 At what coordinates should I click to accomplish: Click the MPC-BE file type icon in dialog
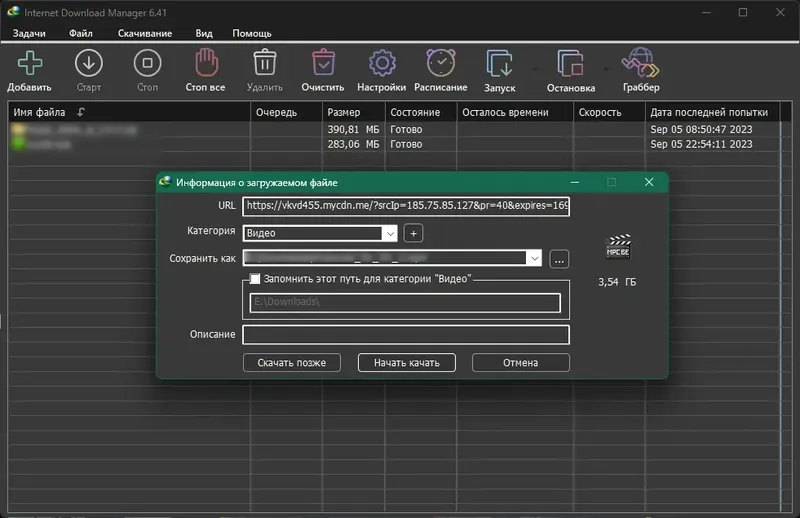(618, 246)
